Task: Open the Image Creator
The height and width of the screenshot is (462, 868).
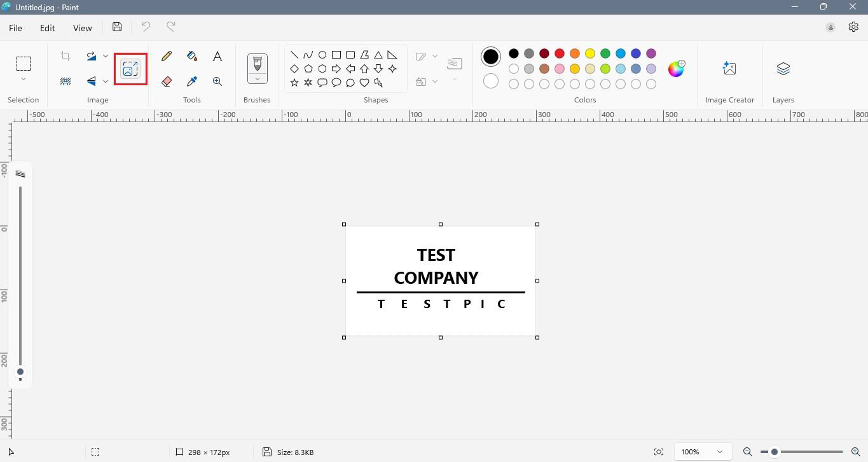Action: 729,69
